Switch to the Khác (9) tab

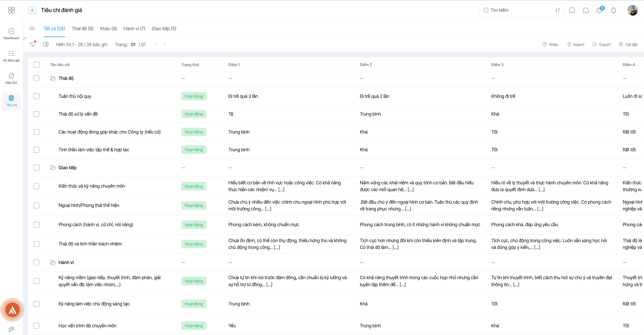pos(108,28)
